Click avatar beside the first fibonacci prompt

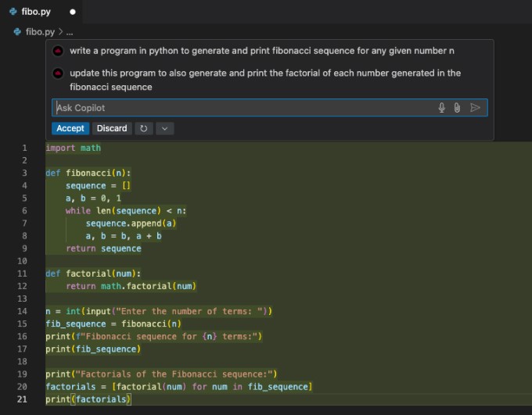(58, 52)
